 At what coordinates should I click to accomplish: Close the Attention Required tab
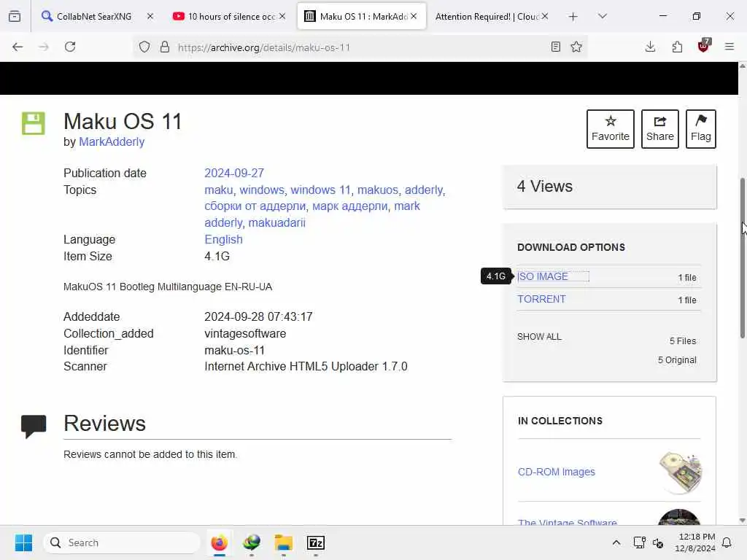tap(545, 16)
